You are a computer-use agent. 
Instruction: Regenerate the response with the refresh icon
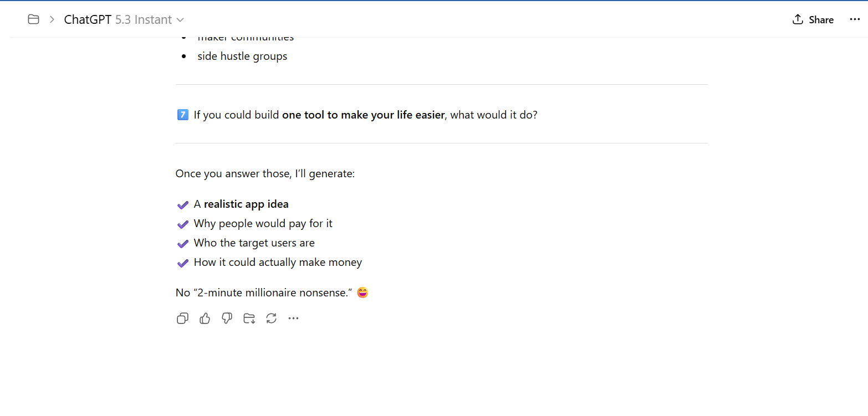[x=271, y=318]
